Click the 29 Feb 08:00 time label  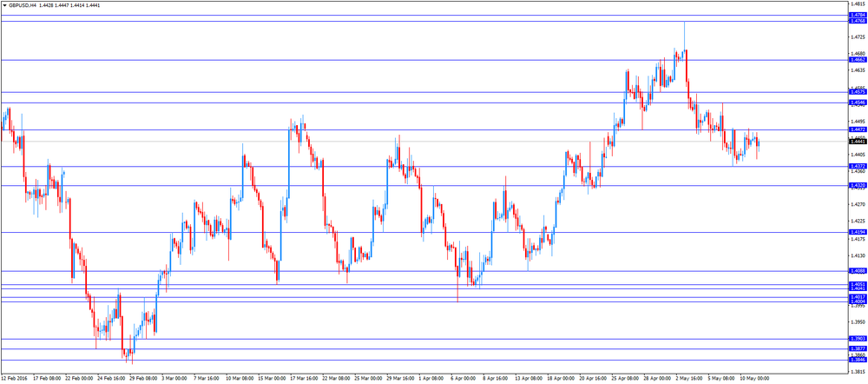[144, 380]
